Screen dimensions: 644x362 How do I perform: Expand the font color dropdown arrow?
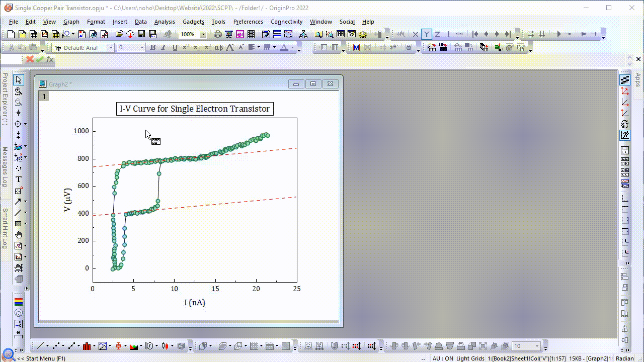point(292,48)
